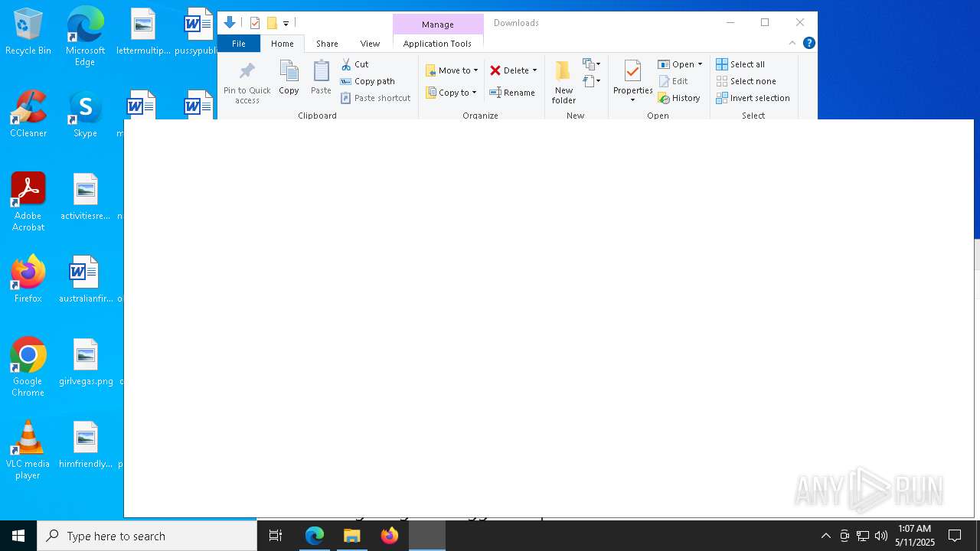Open the New item dropdown
Viewport: 980px width, 551px height.
click(591, 64)
